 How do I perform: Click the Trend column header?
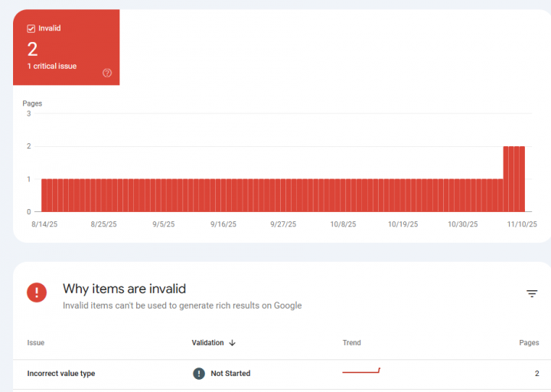click(352, 343)
